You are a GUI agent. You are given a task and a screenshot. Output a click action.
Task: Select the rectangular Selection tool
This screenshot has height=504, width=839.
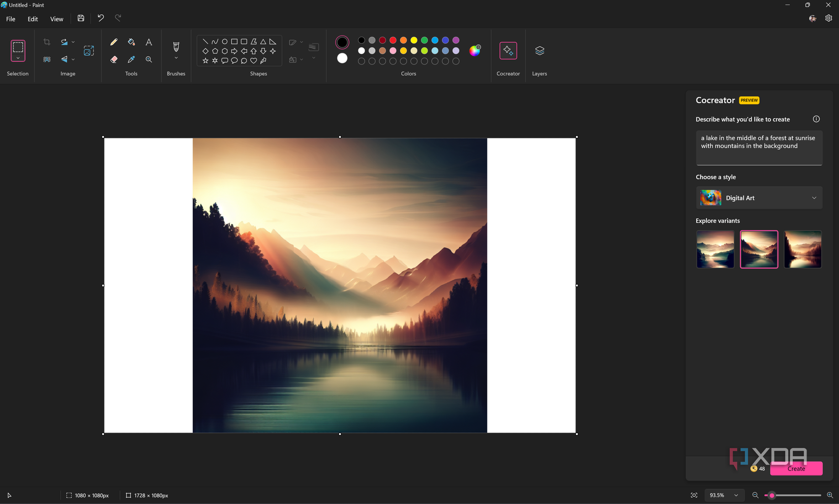click(18, 47)
